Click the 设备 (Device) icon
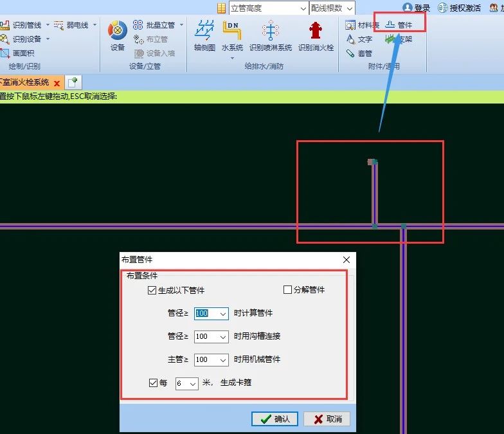The height and width of the screenshot is (434, 504). (117, 35)
